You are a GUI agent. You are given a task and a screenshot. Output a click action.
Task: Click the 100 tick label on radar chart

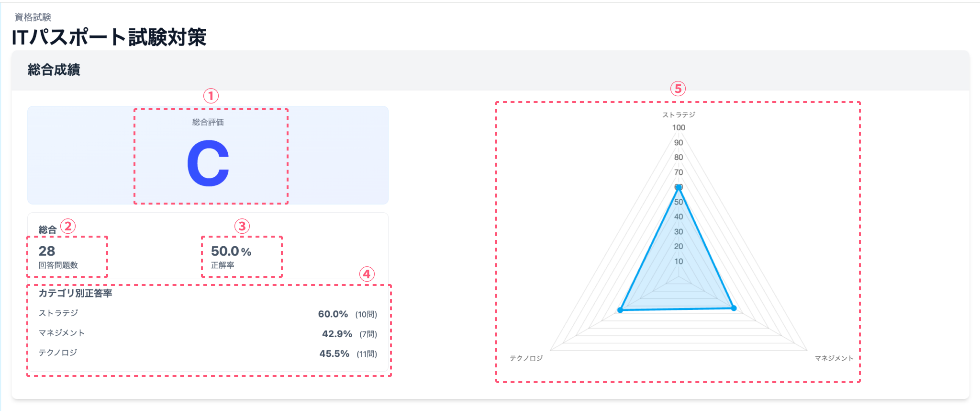pyautogui.click(x=679, y=127)
